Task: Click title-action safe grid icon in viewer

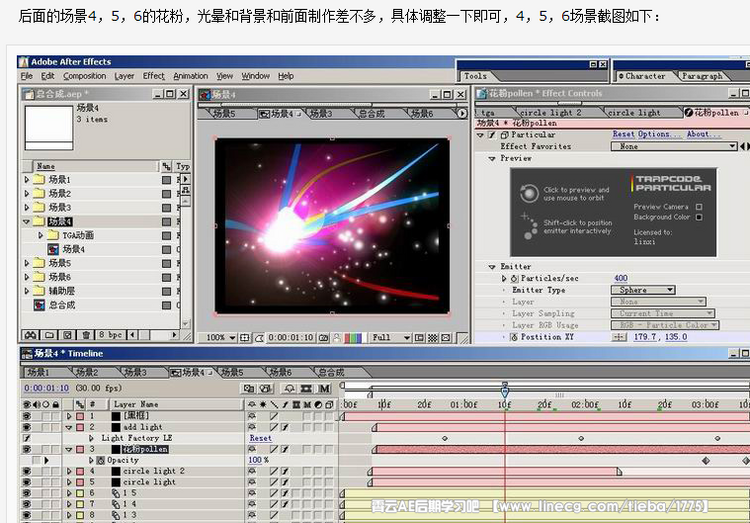Action: (244, 338)
